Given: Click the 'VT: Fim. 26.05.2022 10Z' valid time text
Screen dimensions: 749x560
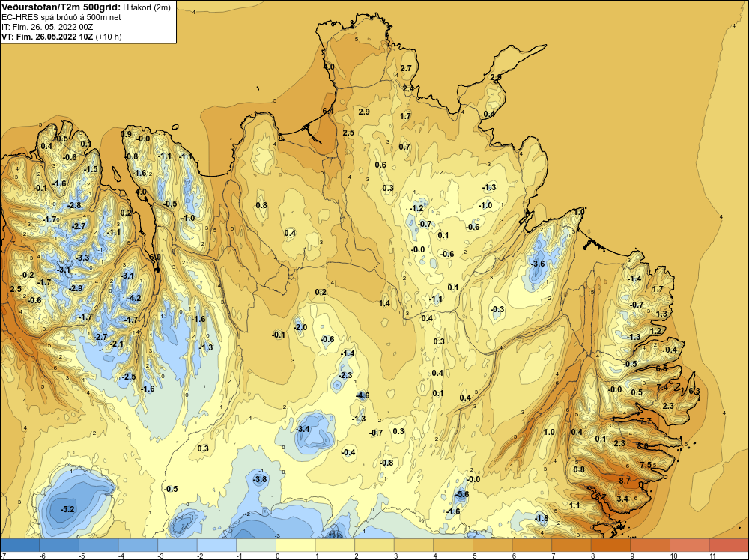Looking at the screenshot, I should [x=47, y=37].
